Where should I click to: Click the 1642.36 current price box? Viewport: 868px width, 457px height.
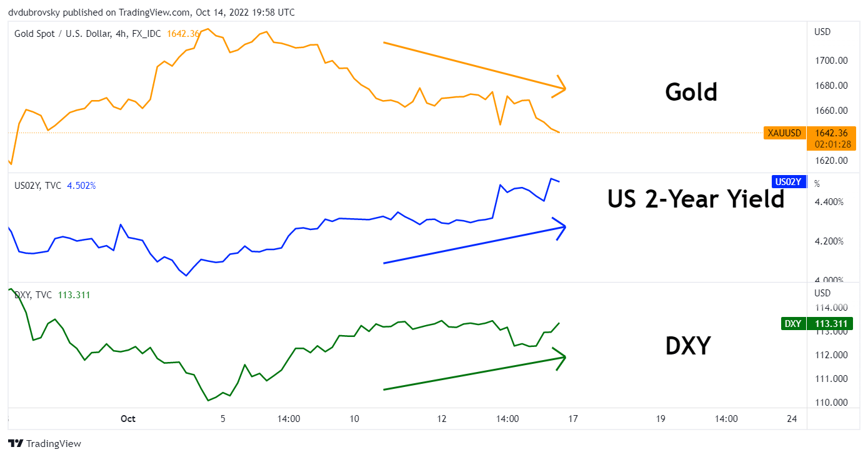[x=831, y=138]
